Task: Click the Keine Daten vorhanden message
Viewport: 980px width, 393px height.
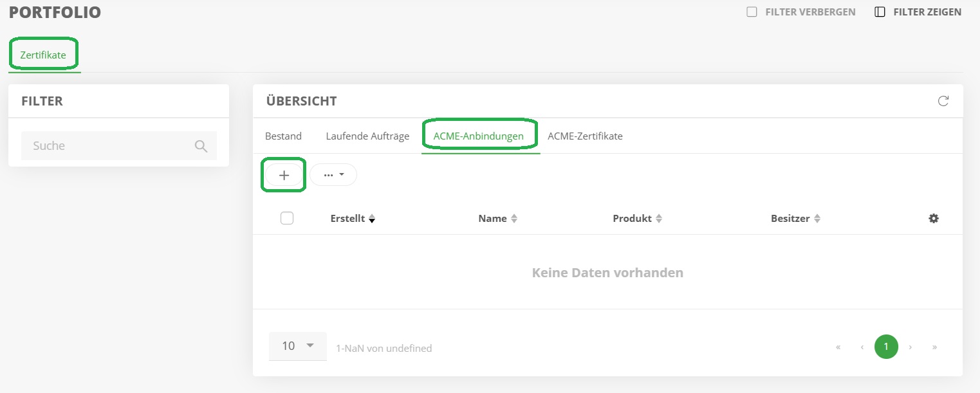Action: [x=607, y=273]
